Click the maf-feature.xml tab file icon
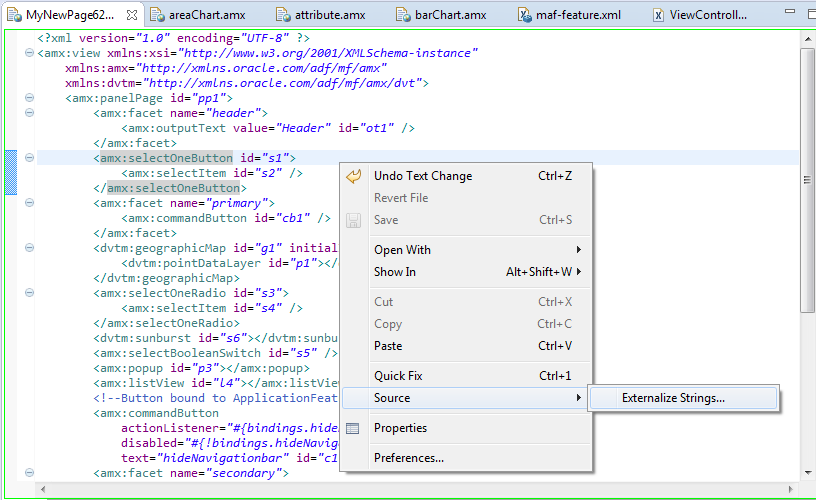Screen dimensions: 816x500 pyautogui.click(x=525, y=15)
